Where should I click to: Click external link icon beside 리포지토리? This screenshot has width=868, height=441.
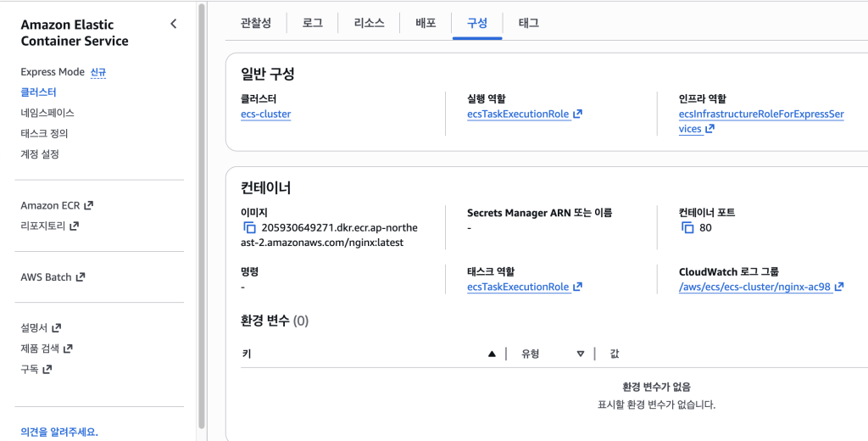tap(74, 226)
